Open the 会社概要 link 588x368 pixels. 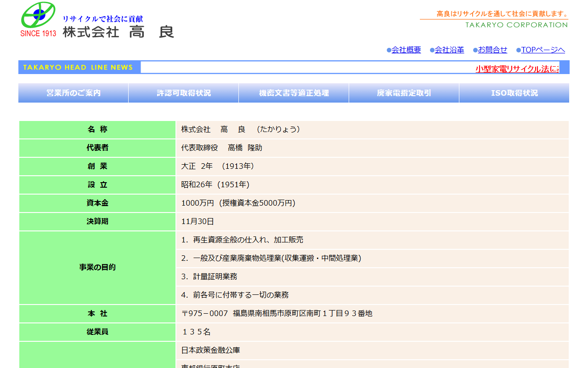406,50
